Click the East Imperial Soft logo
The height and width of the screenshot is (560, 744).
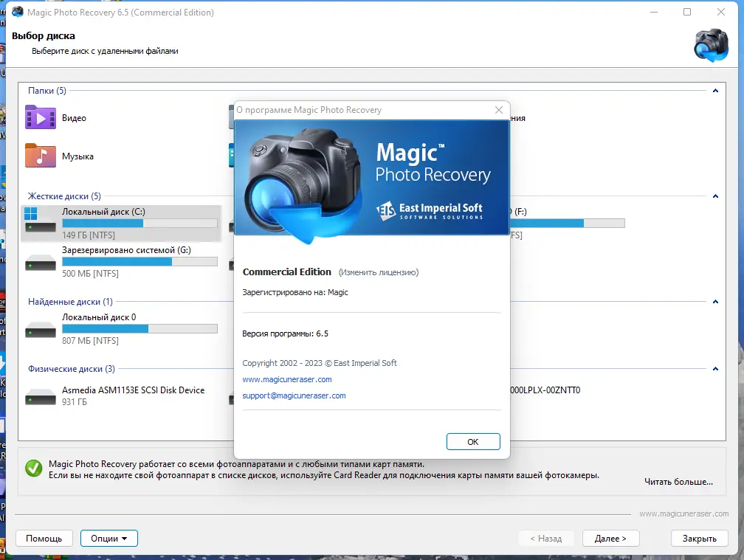430,210
